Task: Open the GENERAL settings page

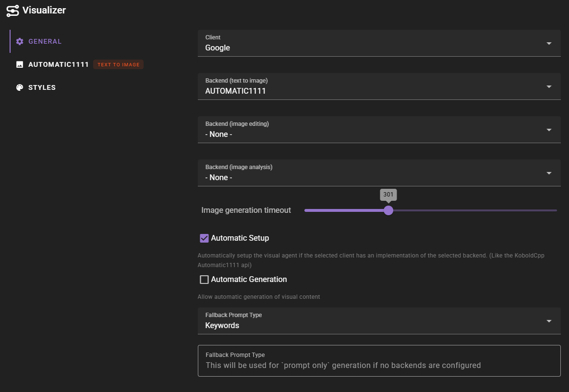Action: pos(45,41)
